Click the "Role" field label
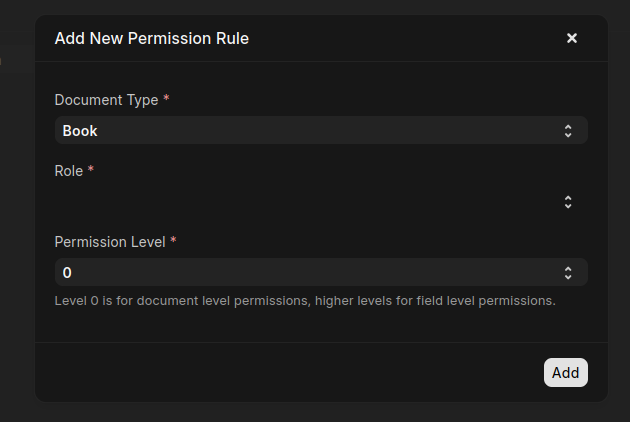This screenshot has height=422, width=630. tap(69, 171)
